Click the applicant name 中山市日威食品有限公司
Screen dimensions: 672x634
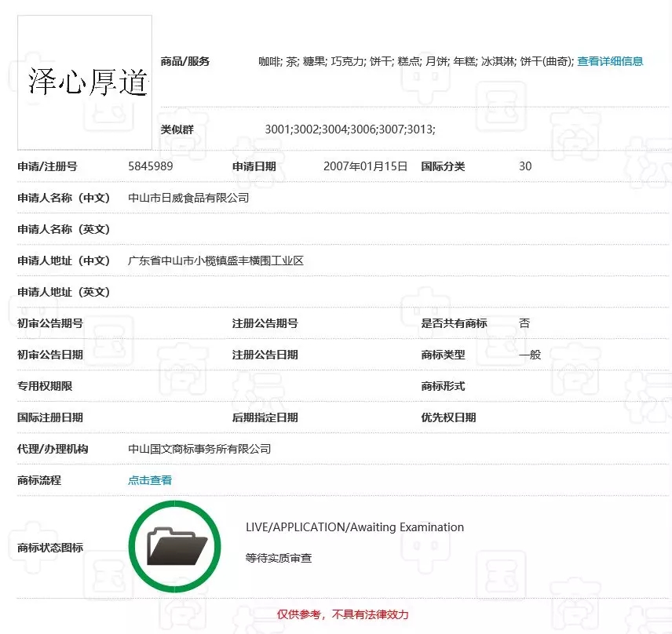click(188, 198)
